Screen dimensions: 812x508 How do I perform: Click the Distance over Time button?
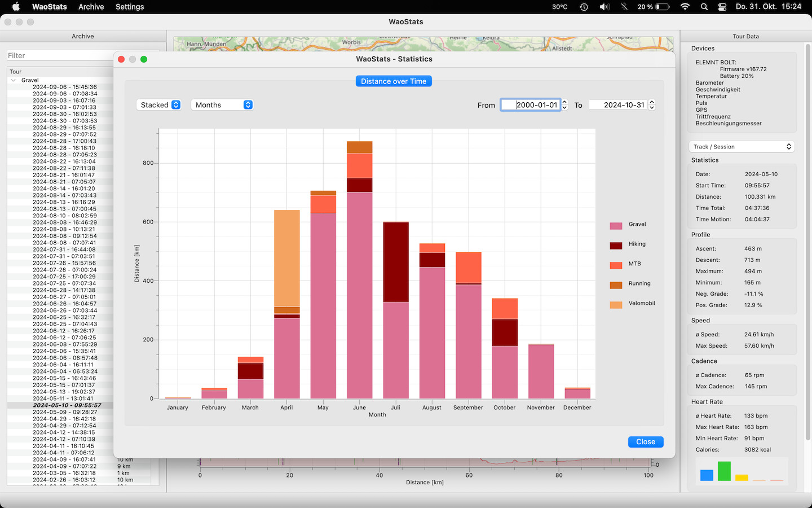pyautogui.click(x=394, y=81)
